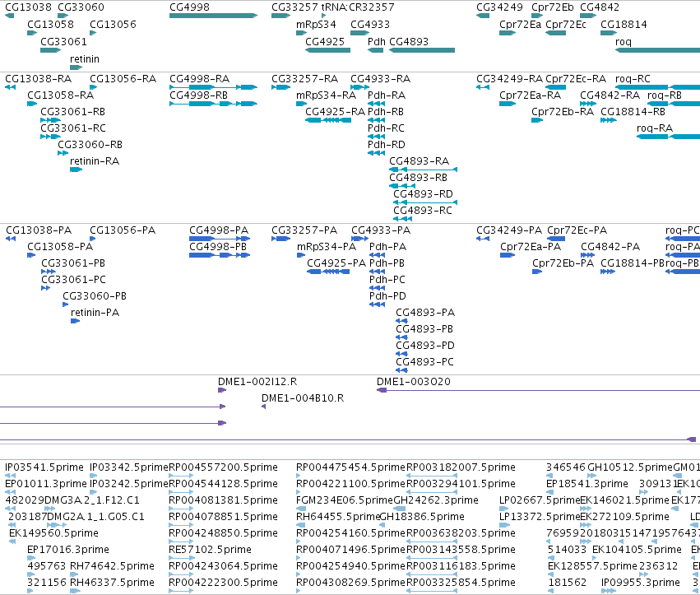Click the RH64455.5prime EST label
The image size is (700, 595).
pyautogui.click(x=338, y=517)
